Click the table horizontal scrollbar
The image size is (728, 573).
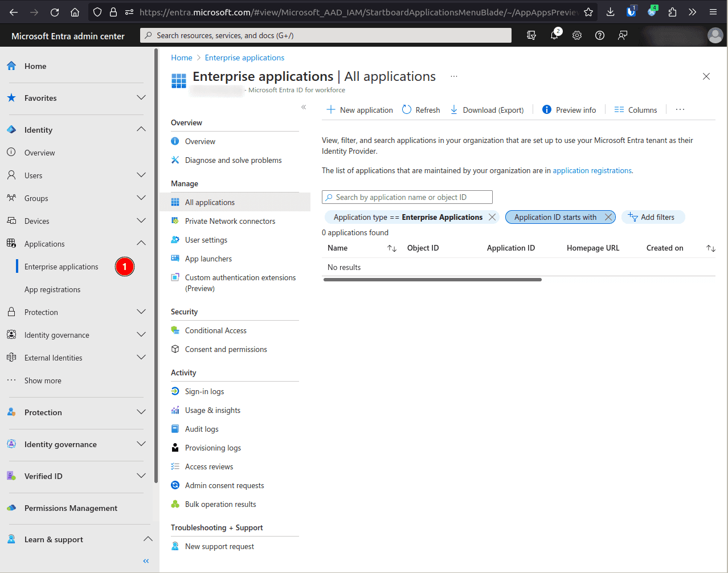(432, 280)
